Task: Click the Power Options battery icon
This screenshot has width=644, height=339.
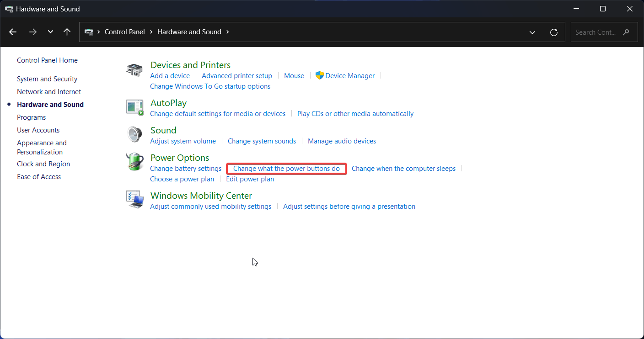Action: [134, 162]
